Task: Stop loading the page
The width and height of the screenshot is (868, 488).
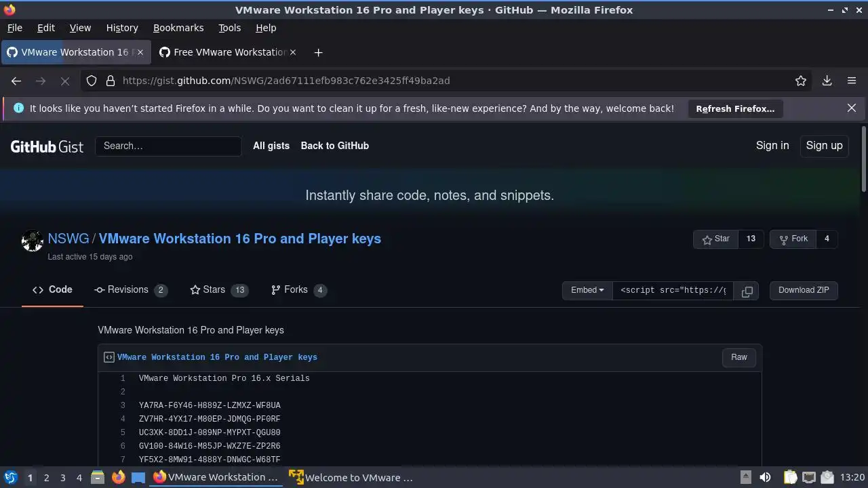Action: 65,81
